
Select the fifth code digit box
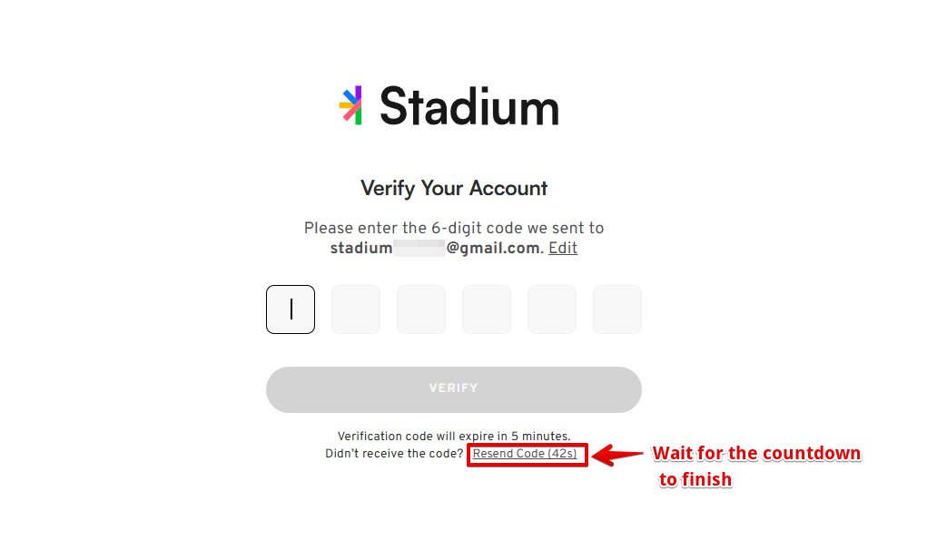coord(552,309)
